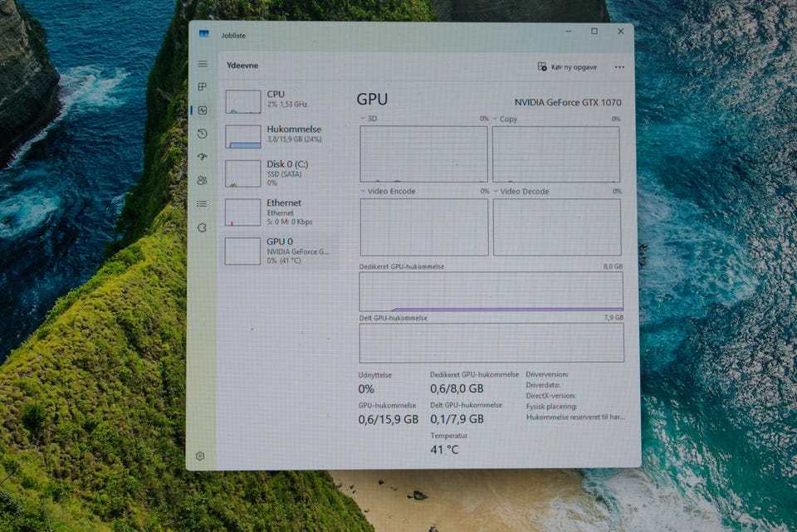Open the Users page icon

pyautogui.click(x=203, y=180)
